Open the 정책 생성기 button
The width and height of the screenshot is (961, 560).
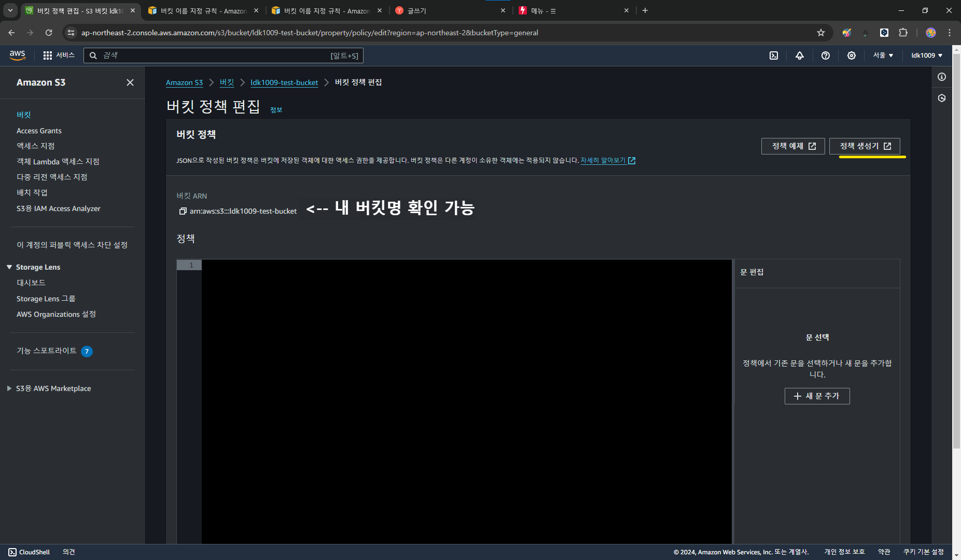[865, 146]
